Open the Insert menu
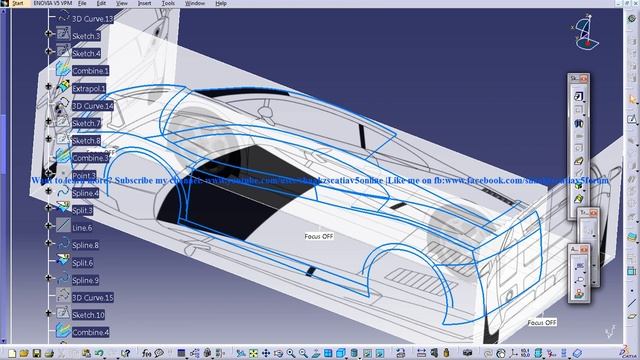The height and width of the screenshot is (360, 640). point(144,3)
